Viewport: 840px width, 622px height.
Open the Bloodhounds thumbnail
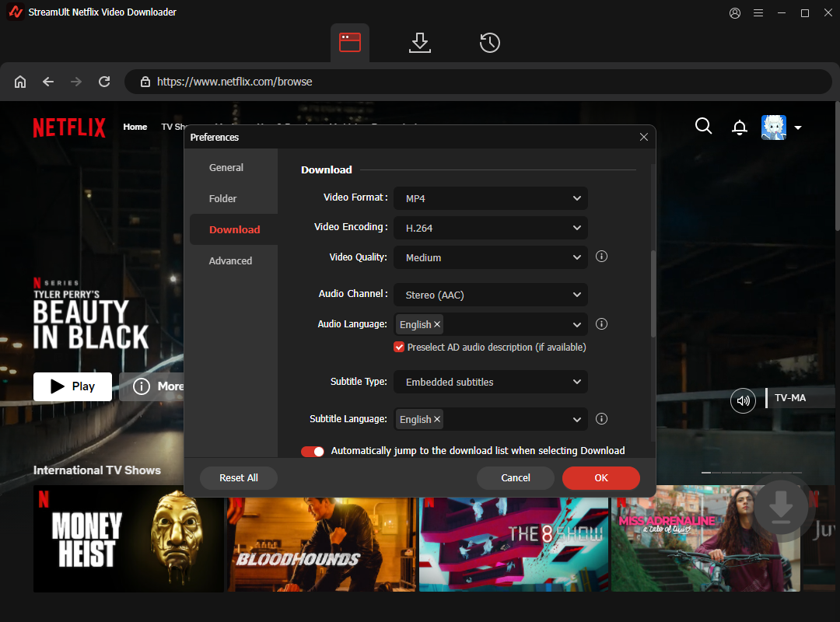pos(321,544)
